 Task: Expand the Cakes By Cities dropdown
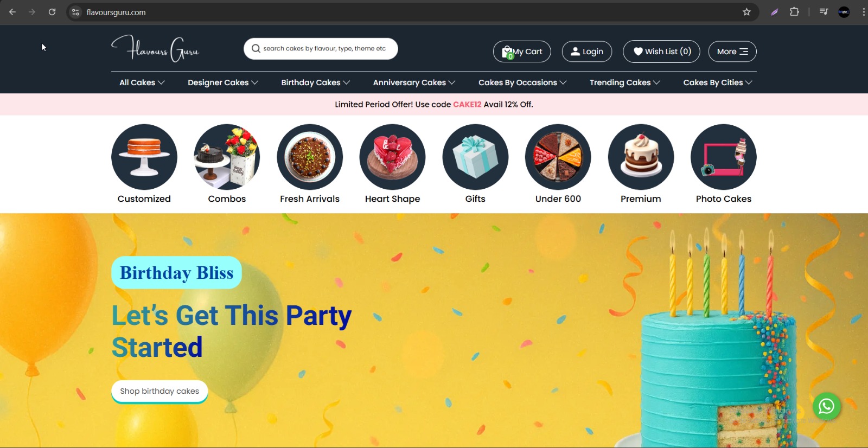[x=717, y=82]
